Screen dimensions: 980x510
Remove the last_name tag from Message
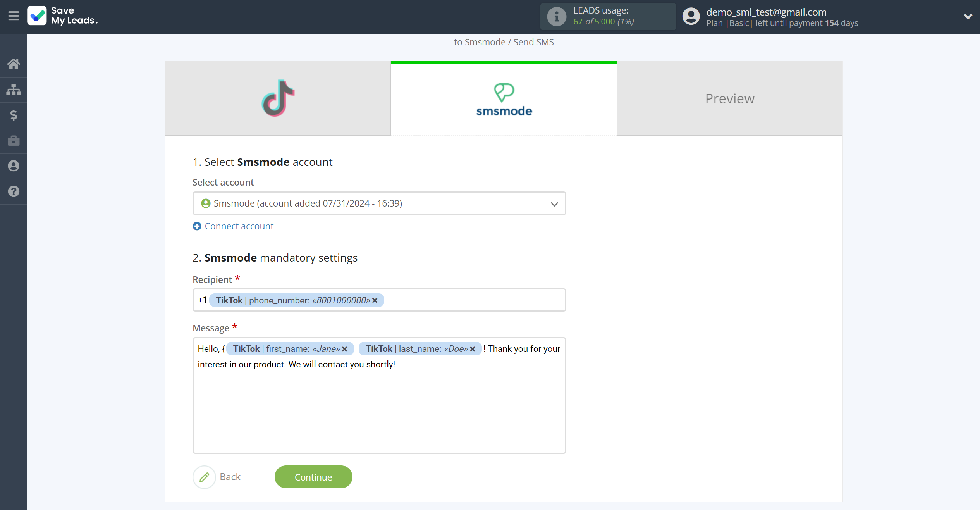pyautogui.click(x=473, y=349)
